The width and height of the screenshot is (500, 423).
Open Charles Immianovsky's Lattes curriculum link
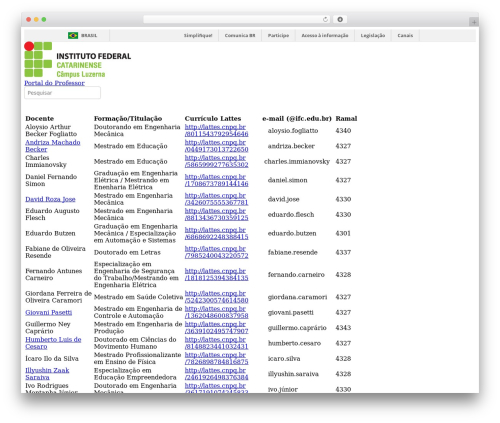(x=216, y=161)
